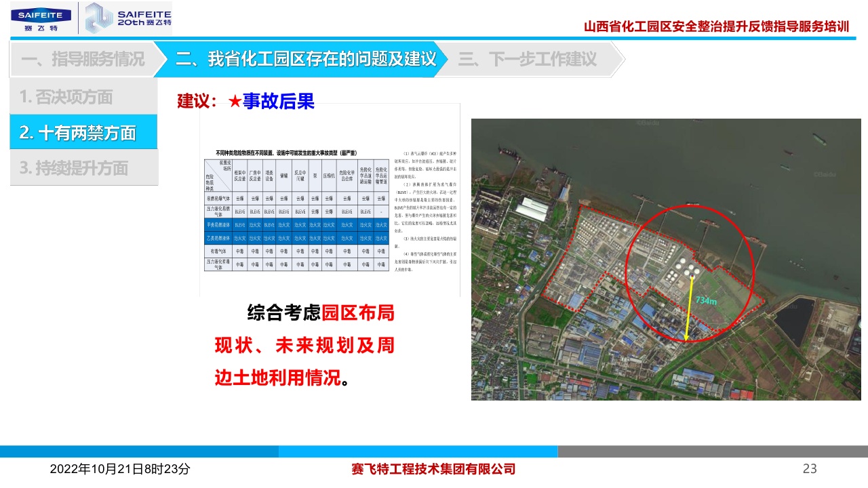Click the blue SAIFEITE logo
This screenshot has height=488, width=868.
point(41,19)
